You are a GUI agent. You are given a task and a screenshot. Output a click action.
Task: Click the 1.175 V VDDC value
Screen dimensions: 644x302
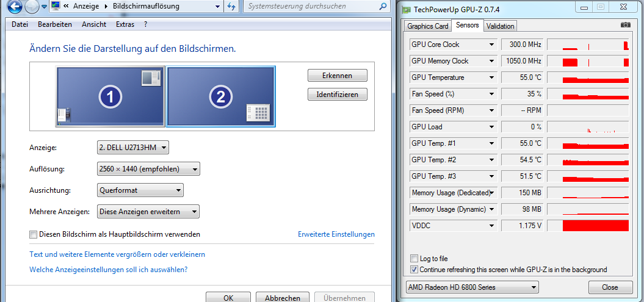pyautogui.click(x=523, y=226)
